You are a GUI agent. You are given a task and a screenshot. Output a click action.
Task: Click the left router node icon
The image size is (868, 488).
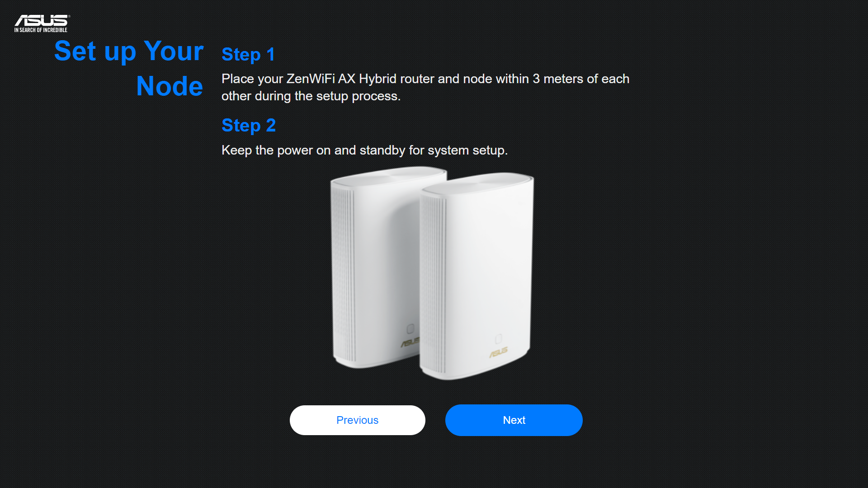click(x=376, y=268)
